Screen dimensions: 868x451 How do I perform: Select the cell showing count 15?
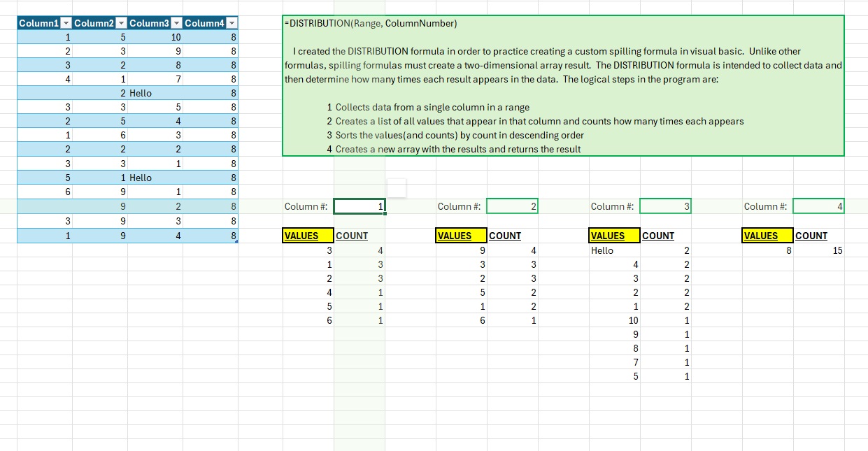837,250
